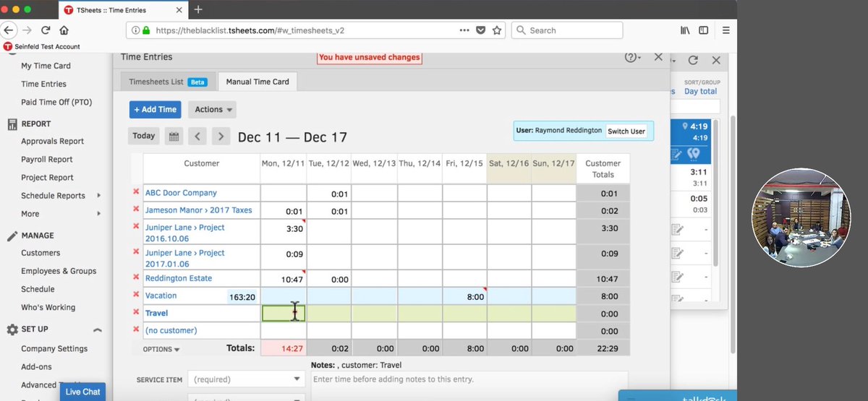
Task: Open a new browser tab
Action: coord(198,9)
